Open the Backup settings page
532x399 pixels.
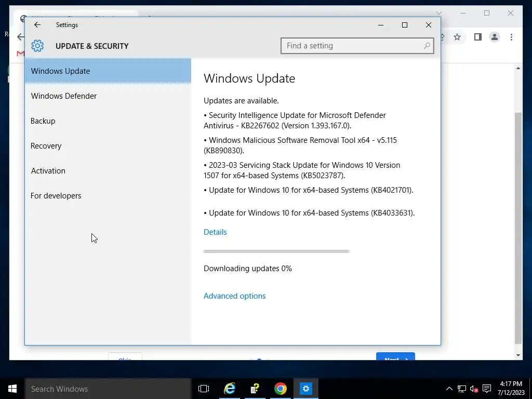click(x=108, y=121)
